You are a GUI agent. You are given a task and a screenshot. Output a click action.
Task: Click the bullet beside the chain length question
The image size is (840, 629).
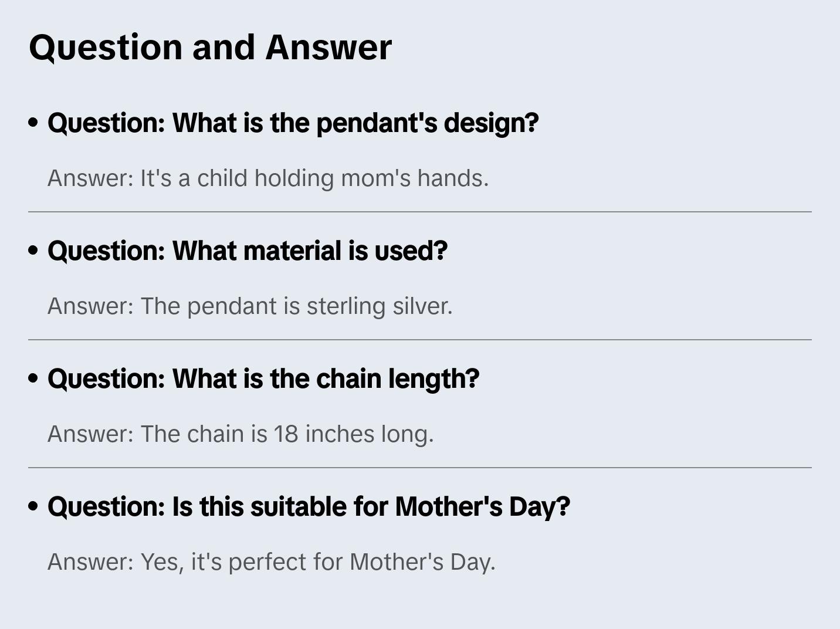(33, 378)
